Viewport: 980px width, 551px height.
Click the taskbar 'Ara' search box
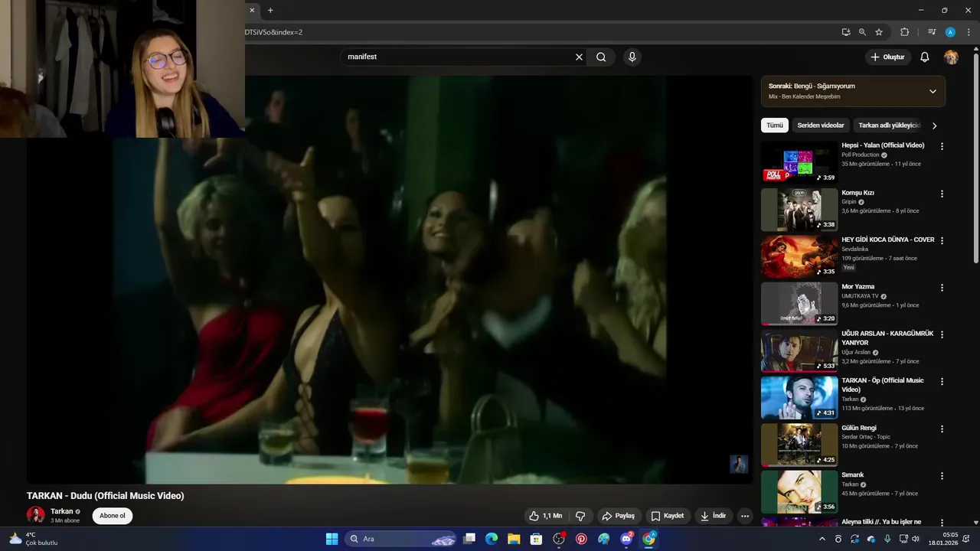pyautogui.click(x=402, y=539)
